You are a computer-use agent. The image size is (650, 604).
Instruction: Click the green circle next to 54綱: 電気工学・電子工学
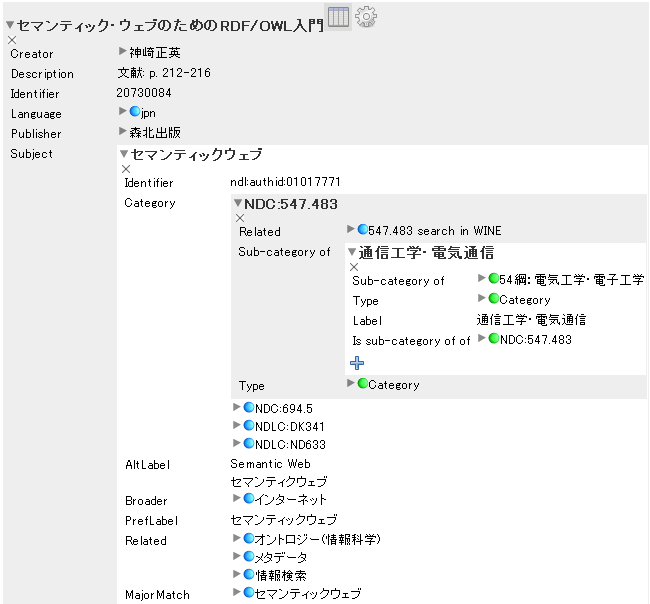(494, 278)
